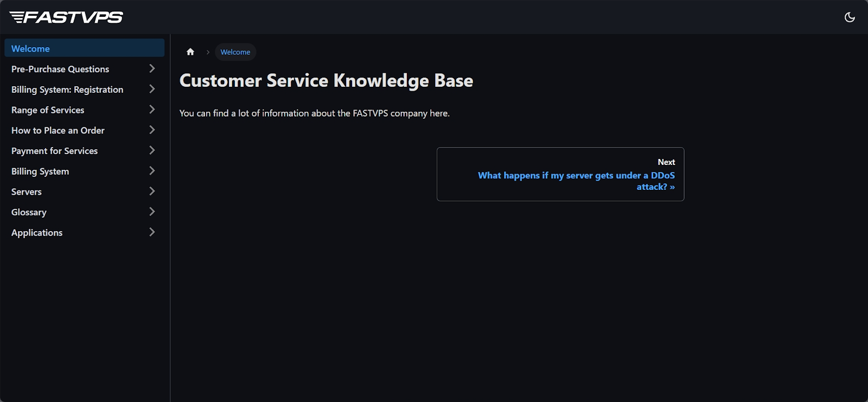Open Billing System: Registration section

coord(67,90)
